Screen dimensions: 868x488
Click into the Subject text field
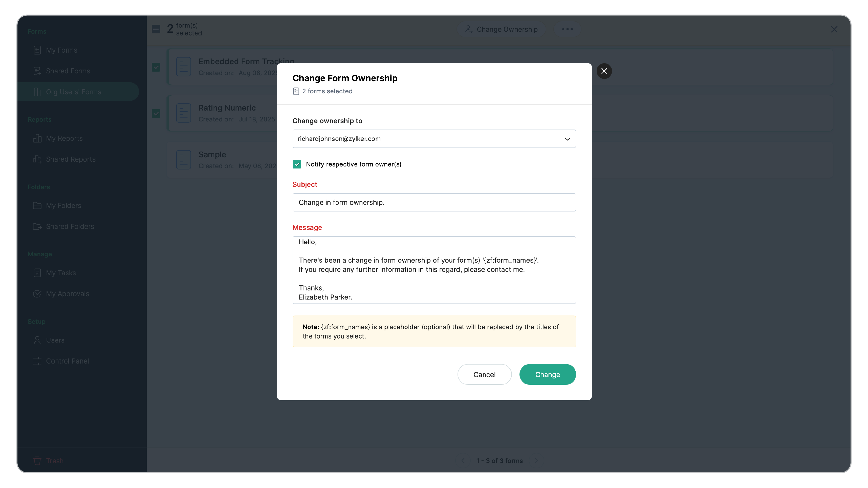pyautogui.click(x=434, y=203)
